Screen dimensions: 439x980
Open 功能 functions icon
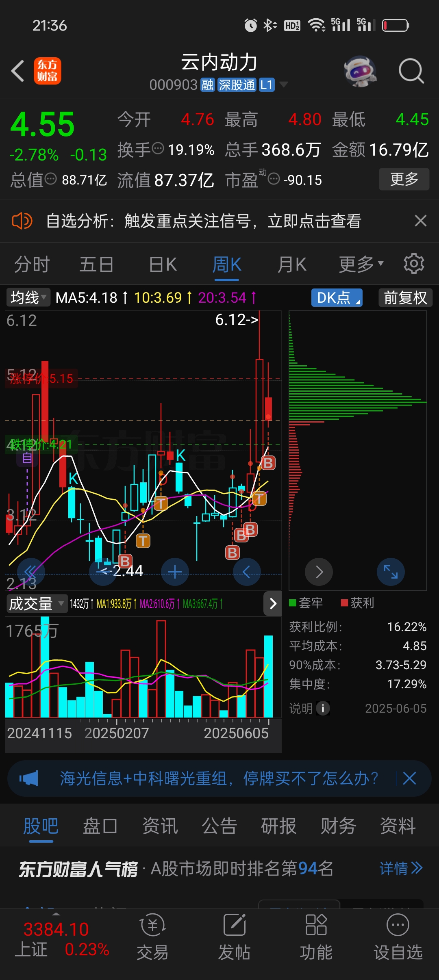316,937
